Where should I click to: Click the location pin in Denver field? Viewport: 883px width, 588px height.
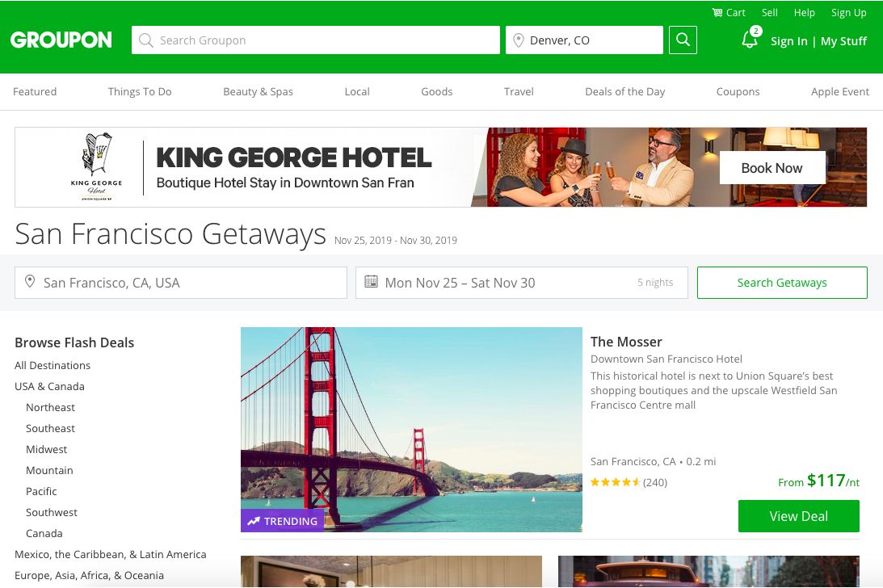519,40
